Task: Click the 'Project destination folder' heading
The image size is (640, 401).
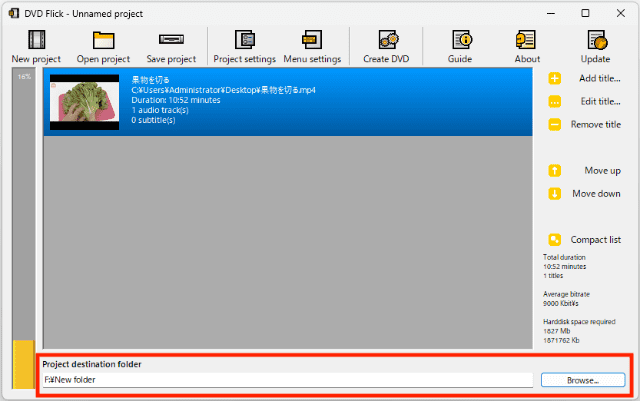Action: (x=92, y=364)
